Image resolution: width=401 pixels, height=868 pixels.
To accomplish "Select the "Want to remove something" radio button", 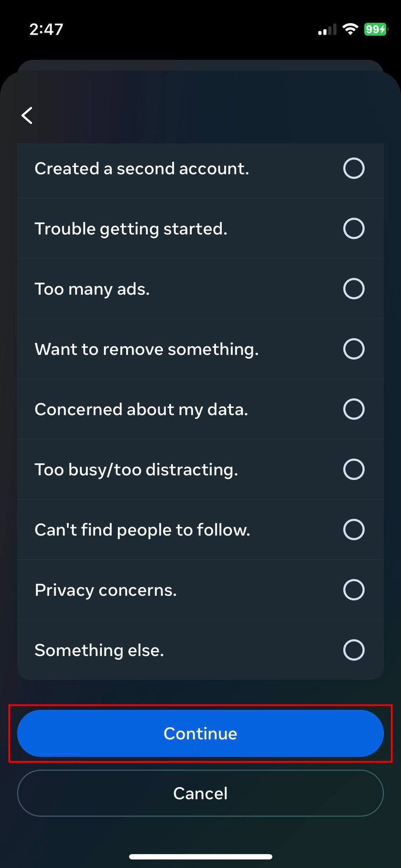I will (x=354, y=349).
